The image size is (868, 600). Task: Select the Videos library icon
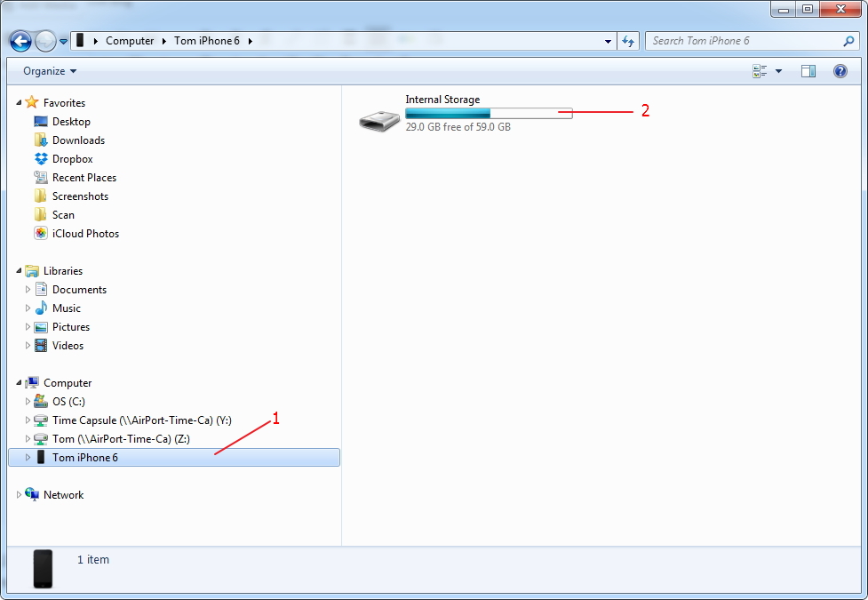pyautogui.click(x=41, y=345)
